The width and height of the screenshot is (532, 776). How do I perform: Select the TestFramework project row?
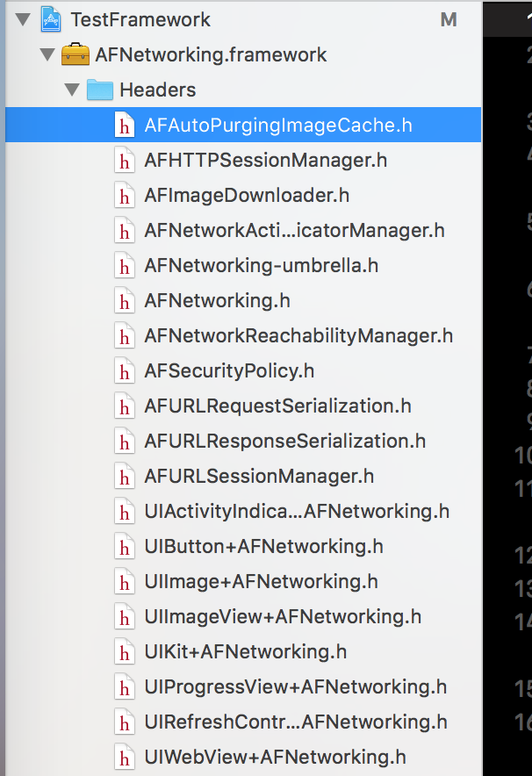click(243, 20)
